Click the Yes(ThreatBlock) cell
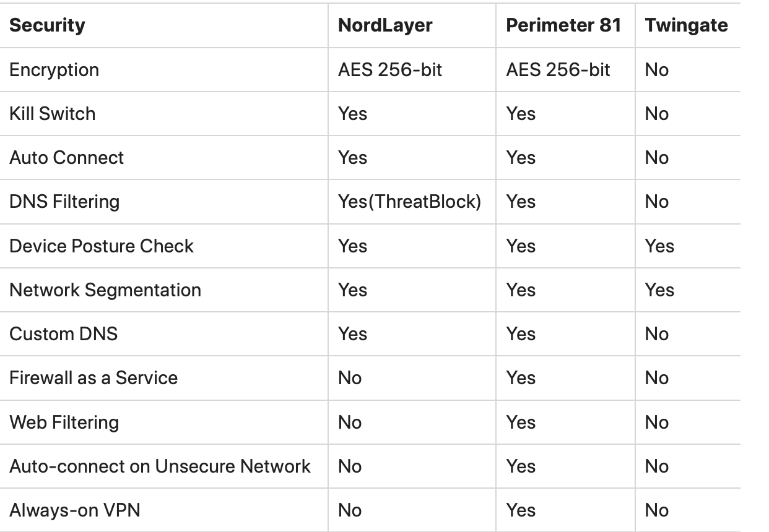The width and height of the screenshot is (769, 532). click(x=409, y=202)
